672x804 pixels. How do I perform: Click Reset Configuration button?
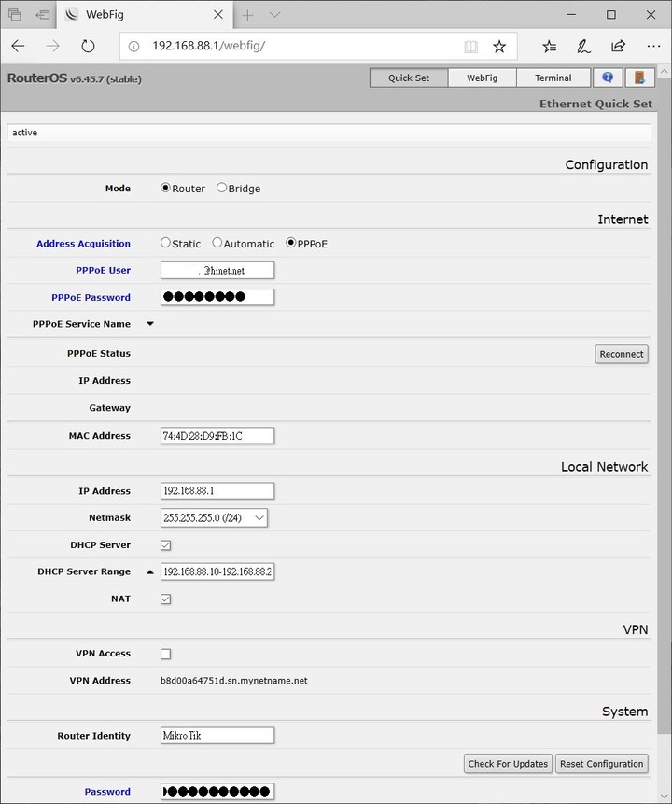click(x=601, y=764)
